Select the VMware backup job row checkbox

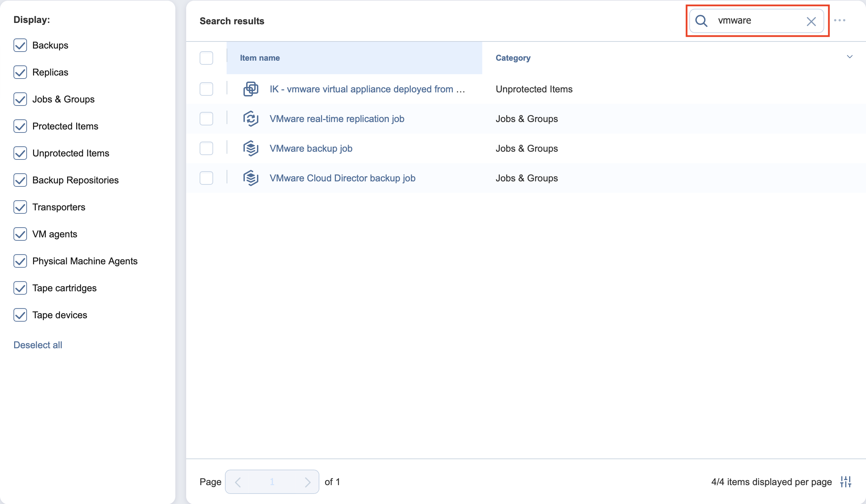click(x=206, y=148)
